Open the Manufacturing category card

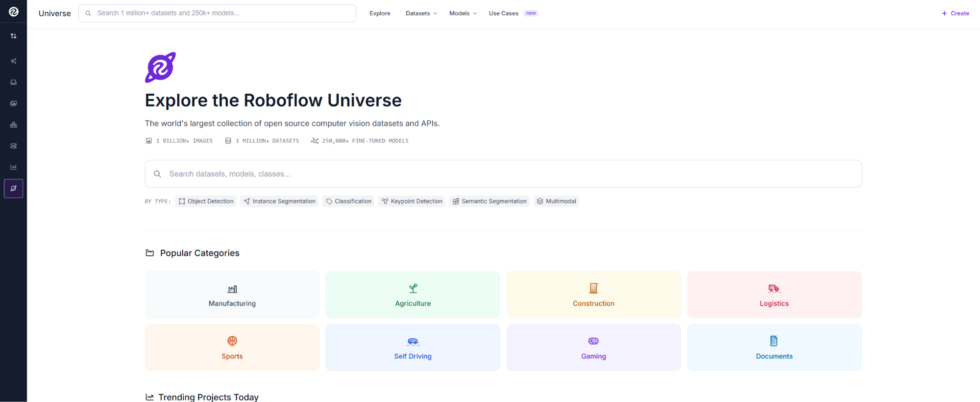[x=232, y=295]
